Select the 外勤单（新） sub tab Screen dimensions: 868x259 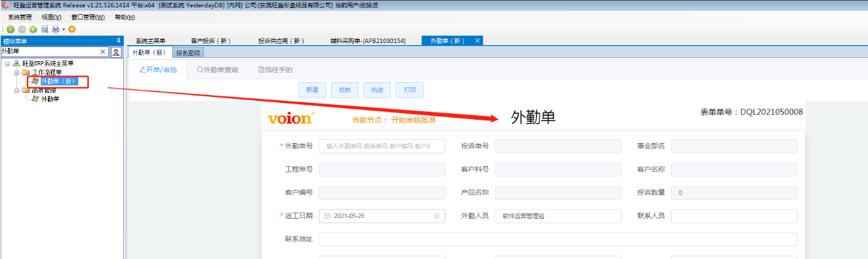(149, 52)
